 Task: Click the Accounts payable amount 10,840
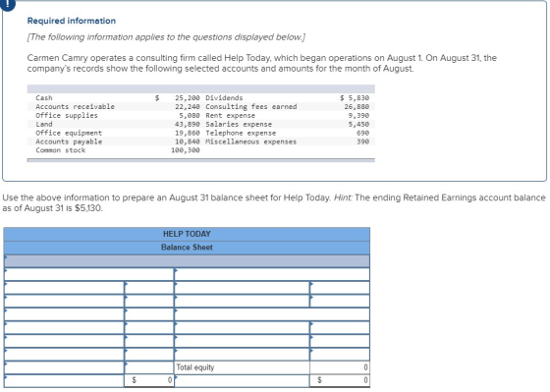188,141
